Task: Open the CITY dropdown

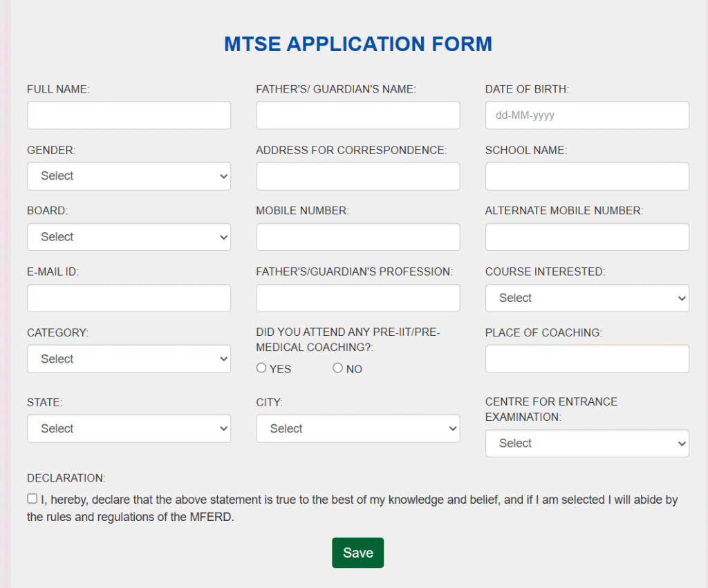Action: 357,428
